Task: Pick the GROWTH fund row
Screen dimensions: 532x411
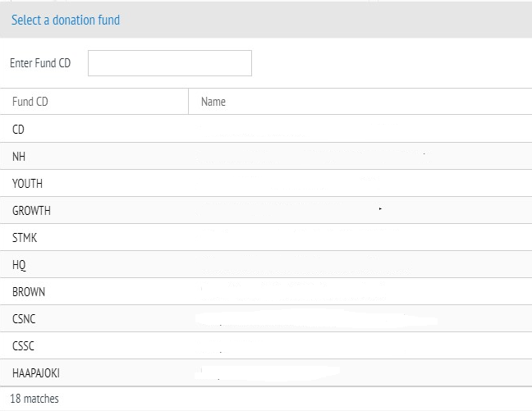Action: click(266, 210)
